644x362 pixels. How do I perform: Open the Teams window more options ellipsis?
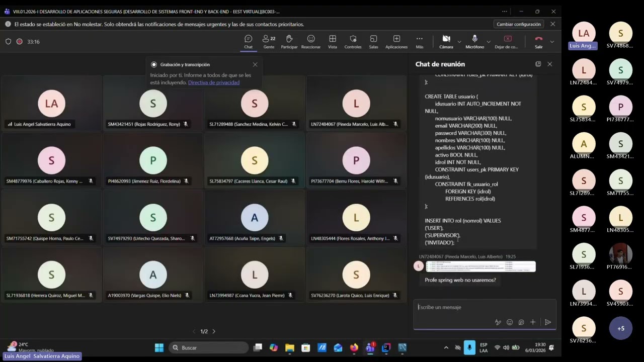click(505, 11)
